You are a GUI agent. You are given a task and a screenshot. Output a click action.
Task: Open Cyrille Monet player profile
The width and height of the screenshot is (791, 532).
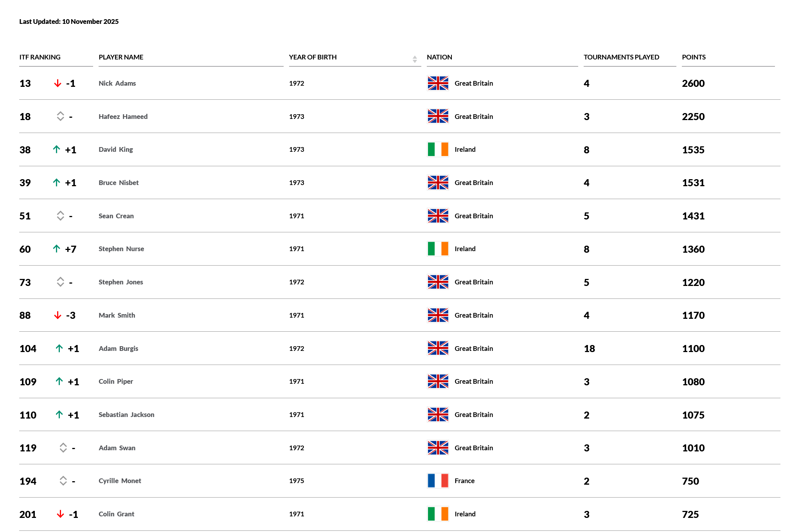(x=120, y=481)
